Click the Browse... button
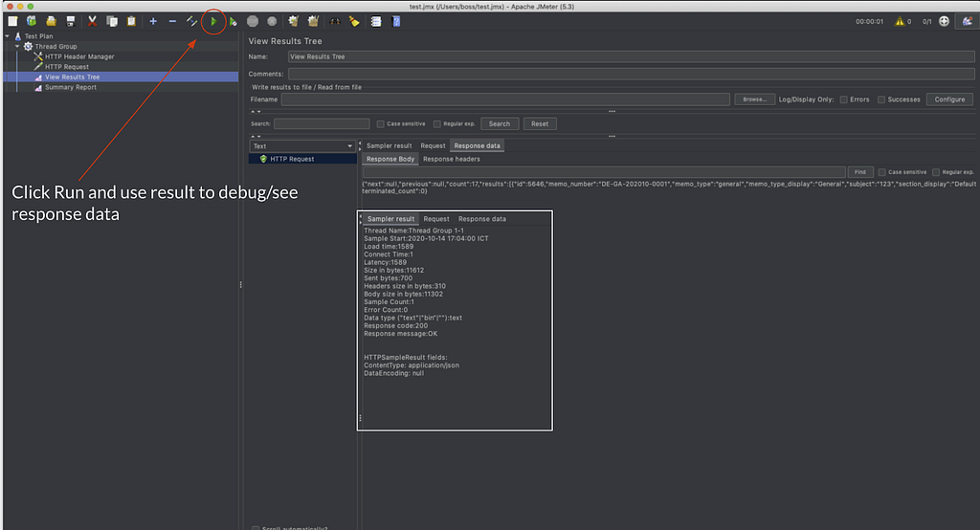 (754, 99)
